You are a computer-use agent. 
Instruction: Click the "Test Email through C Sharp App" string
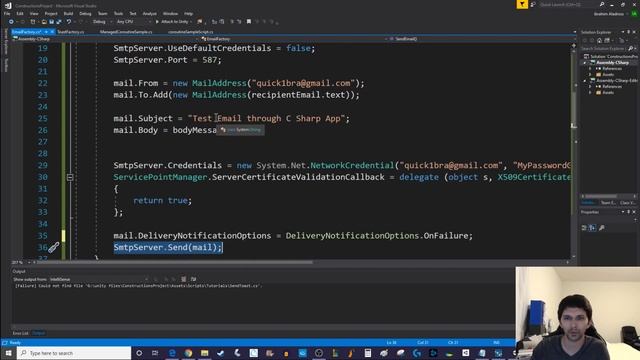[266, 118]
